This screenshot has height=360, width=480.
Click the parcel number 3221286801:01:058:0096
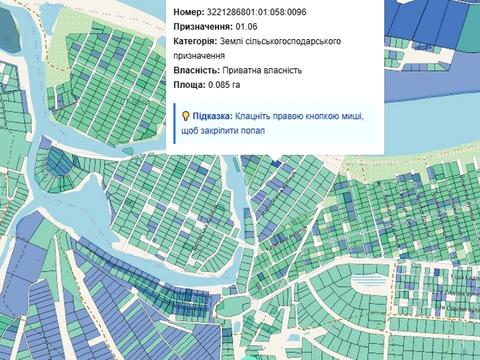(256, 12)
